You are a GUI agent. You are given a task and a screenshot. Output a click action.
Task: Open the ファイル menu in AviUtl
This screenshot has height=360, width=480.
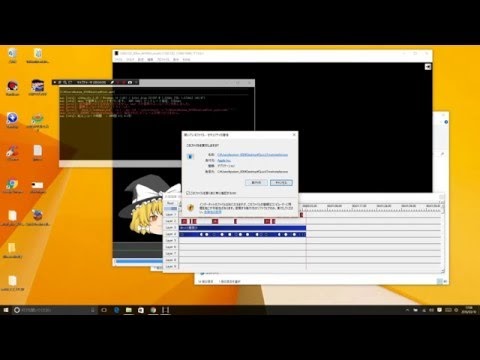click(118, 59)
